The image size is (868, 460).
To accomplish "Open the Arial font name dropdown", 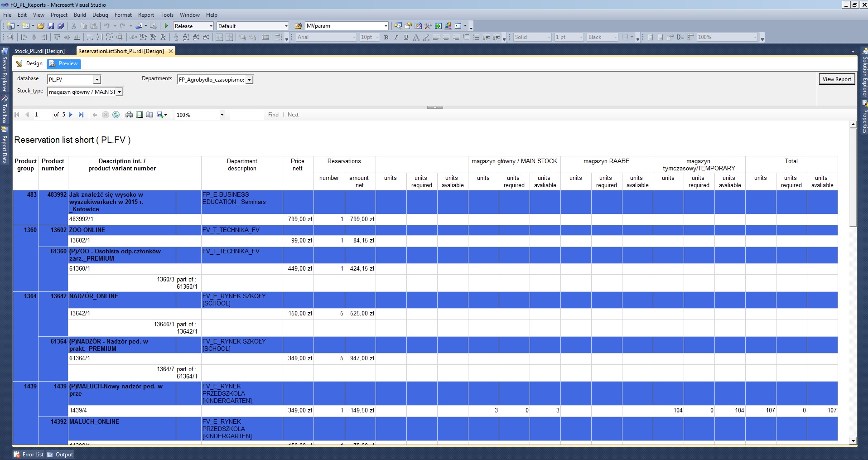I will (353, 37).
